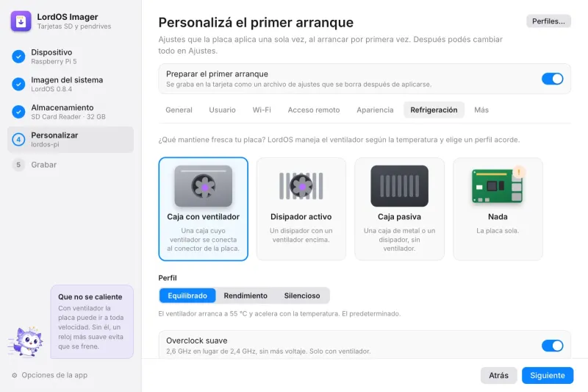Viewport: 588px width, 392px height.
Task: Click the Almacenamiento step checkmark icon
Action: pos(18,112)
